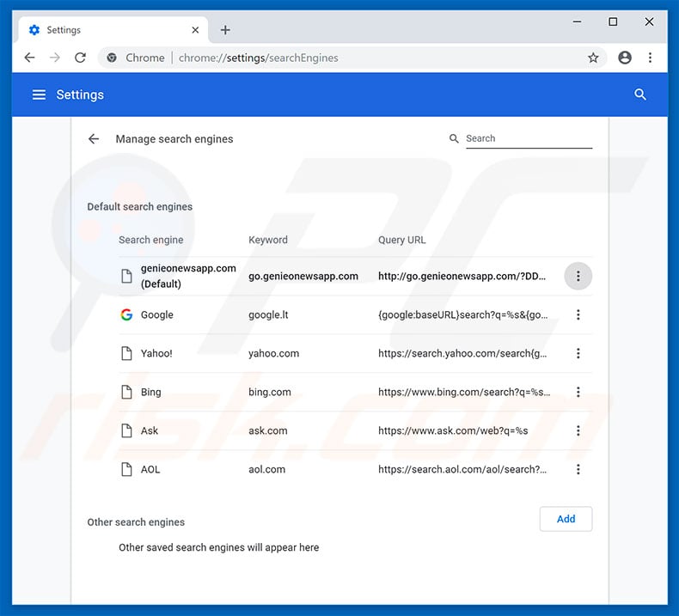Click the www.bing.com query URL

(x=464, y=392)
